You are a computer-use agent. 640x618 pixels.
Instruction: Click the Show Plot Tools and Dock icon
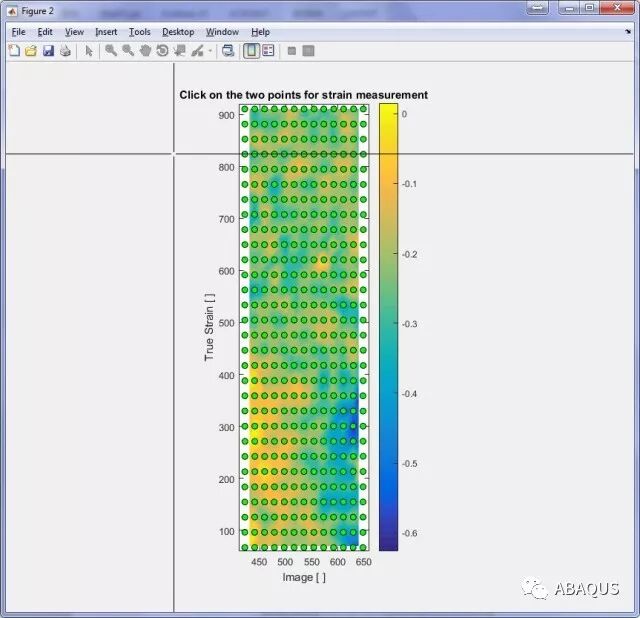point(309,51)
